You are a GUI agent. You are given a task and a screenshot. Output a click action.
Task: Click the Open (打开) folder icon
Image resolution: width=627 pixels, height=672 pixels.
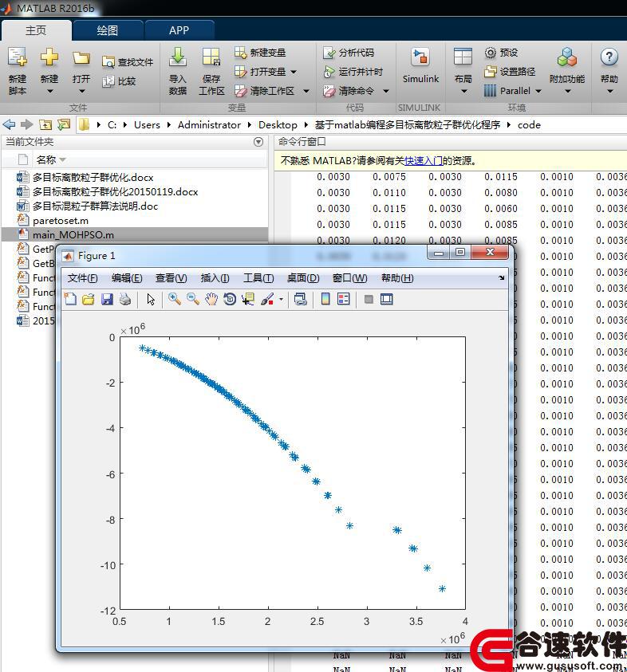tap(81, 57)
